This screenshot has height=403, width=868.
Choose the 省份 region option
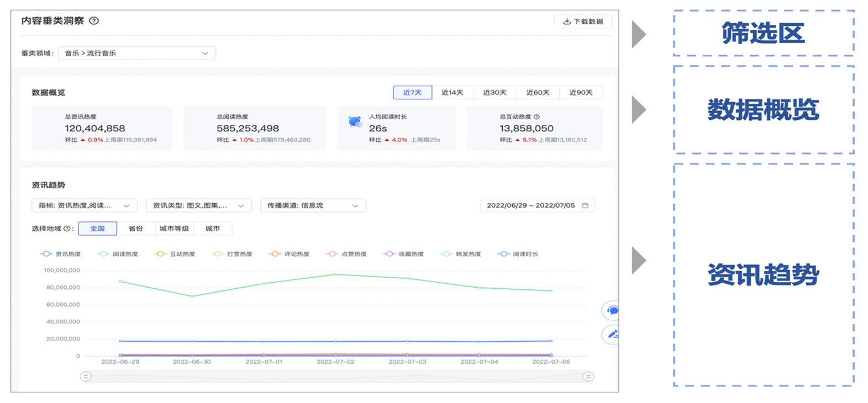point(135,229)
